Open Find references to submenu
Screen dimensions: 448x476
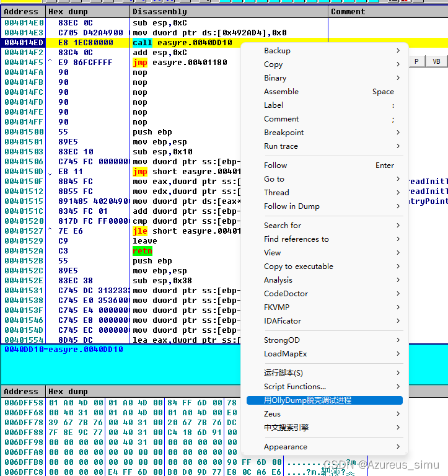point(325,239)
